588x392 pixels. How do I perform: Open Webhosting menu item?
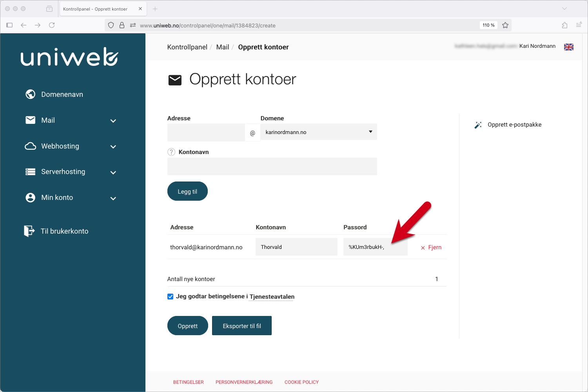pos(60,146)
